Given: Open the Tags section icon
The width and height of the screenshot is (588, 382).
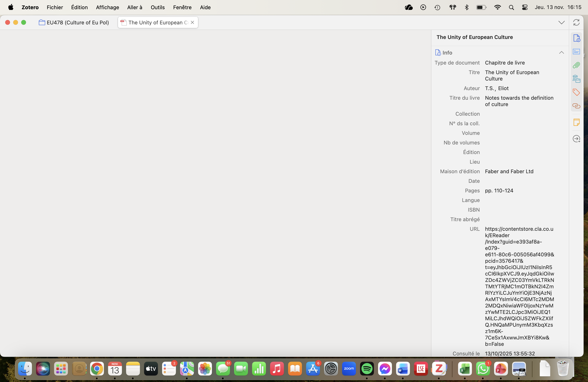Looking at the screenshot, I should (x=576, y=92).
